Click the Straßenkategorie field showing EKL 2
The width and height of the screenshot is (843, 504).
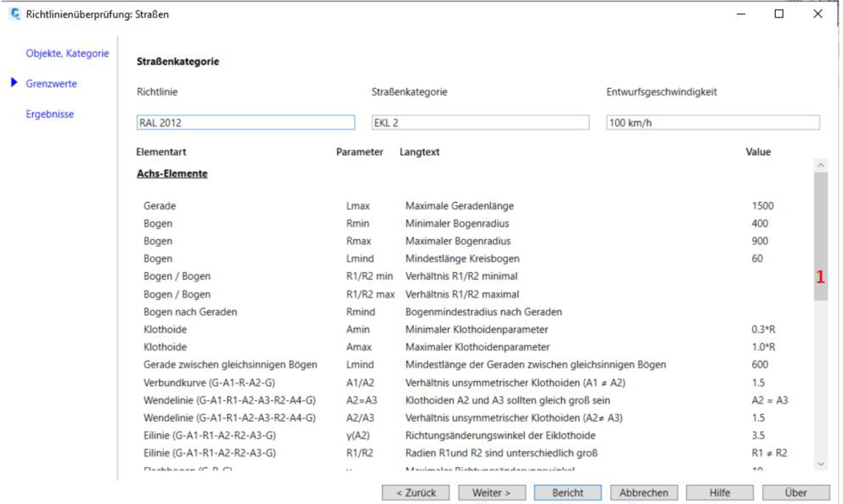480,123
